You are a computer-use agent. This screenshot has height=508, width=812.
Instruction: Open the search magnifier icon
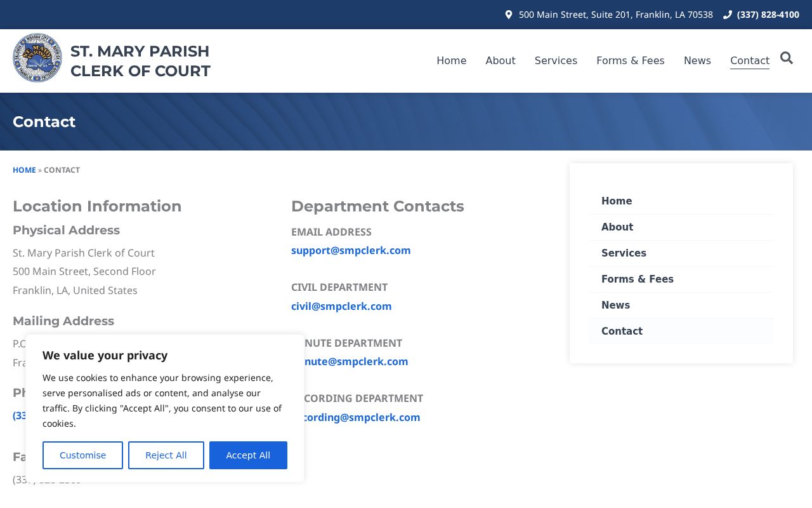click(787, 58)
